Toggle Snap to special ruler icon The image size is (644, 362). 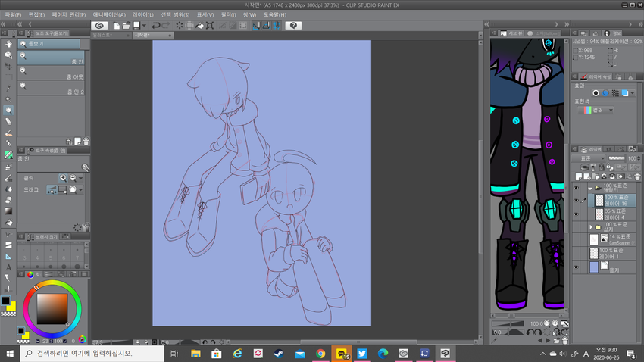[x=266, y=26]
